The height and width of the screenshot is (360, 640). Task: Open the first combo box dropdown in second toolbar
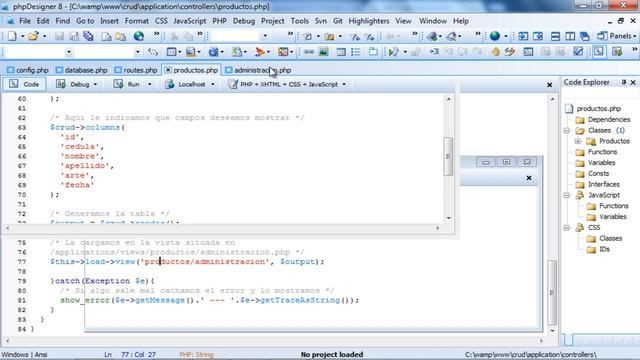(68, 52)
